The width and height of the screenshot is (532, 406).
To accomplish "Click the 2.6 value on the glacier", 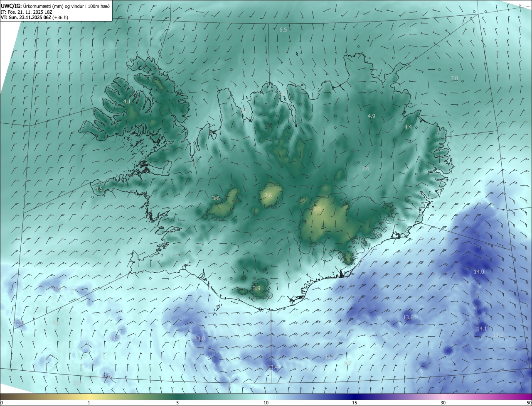I will (x=268, y=195).
